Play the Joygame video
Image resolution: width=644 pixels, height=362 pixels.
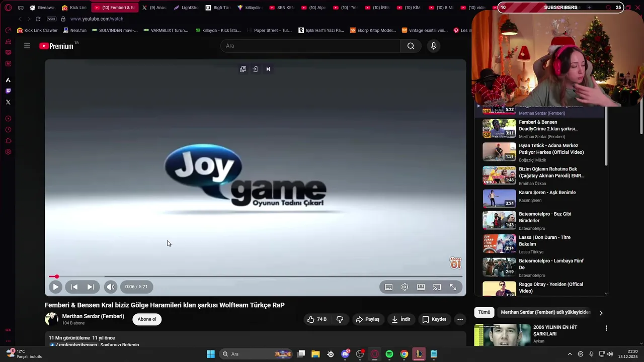[x=55, y=287]
